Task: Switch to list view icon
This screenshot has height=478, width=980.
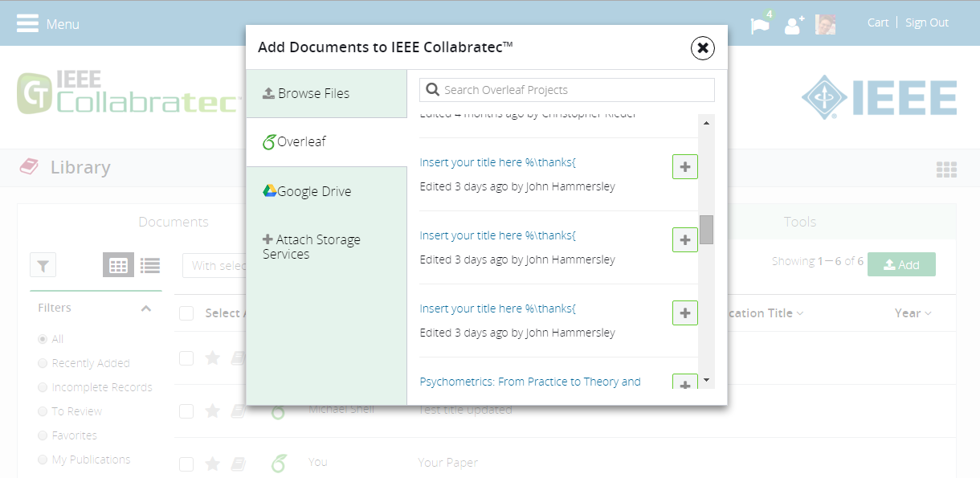Action: pyautogui.click(x=150, y=265)
